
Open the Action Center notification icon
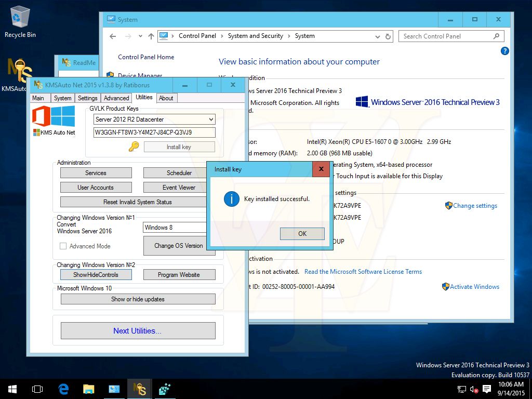click(487, 389)
